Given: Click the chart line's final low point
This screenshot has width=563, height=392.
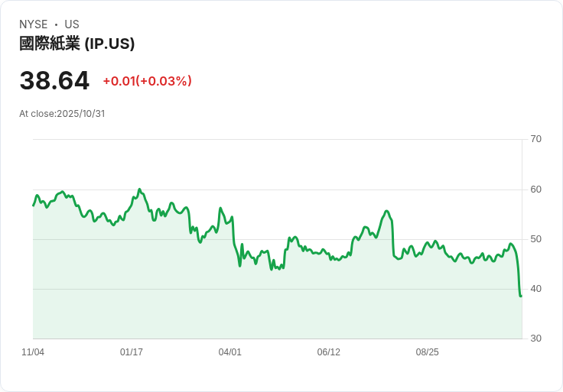Looking at the screenshot, I should pos(521,296).
